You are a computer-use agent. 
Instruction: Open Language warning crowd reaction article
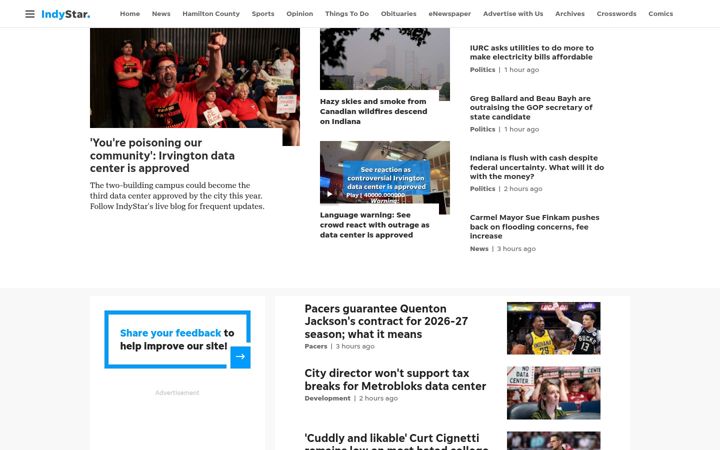(x=374, y=225)
